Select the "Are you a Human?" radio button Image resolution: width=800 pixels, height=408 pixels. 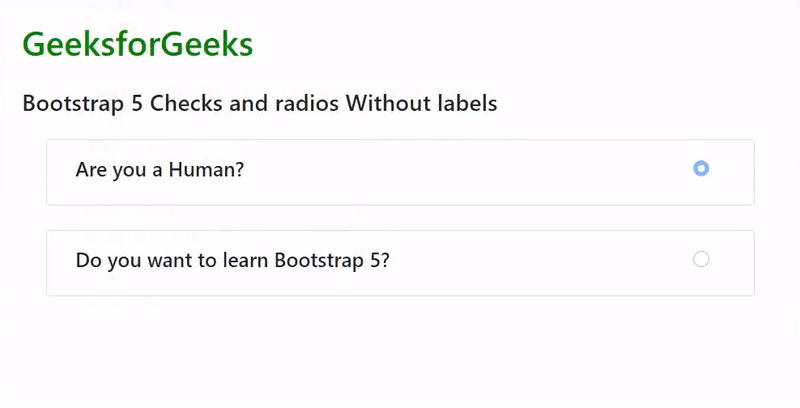(701, 169)
